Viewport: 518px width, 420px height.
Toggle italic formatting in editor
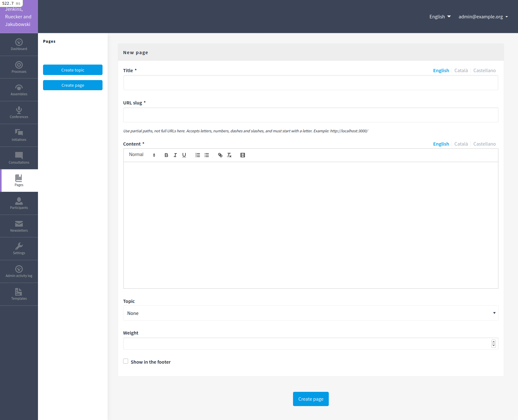[x=175, y=155]
